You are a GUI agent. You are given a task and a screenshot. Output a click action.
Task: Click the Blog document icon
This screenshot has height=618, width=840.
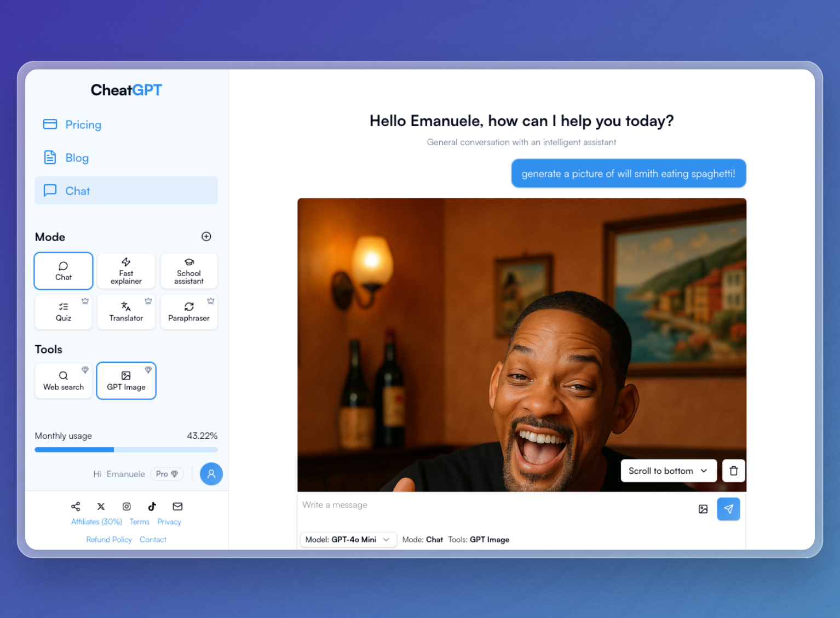(x=50, y=158)
